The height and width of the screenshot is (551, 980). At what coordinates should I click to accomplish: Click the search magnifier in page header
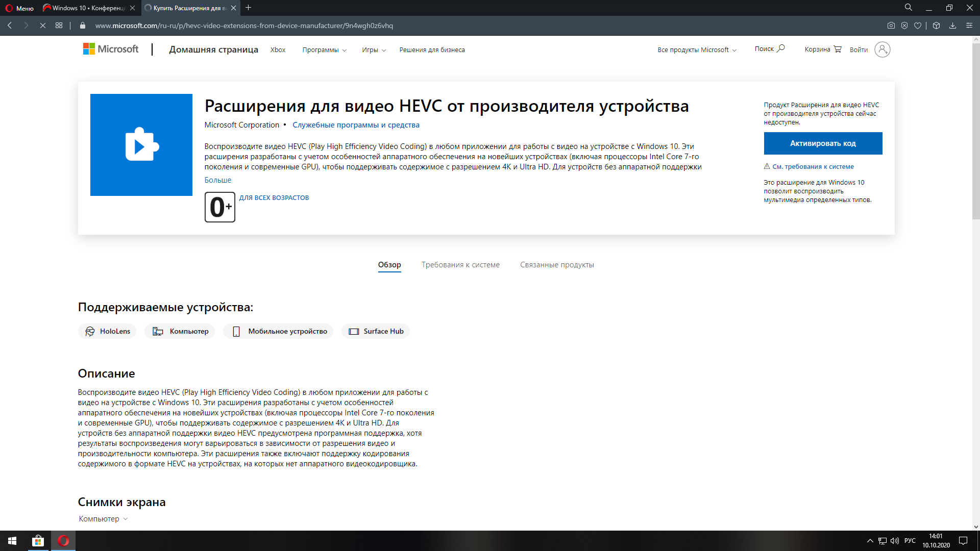coord(780,48)
